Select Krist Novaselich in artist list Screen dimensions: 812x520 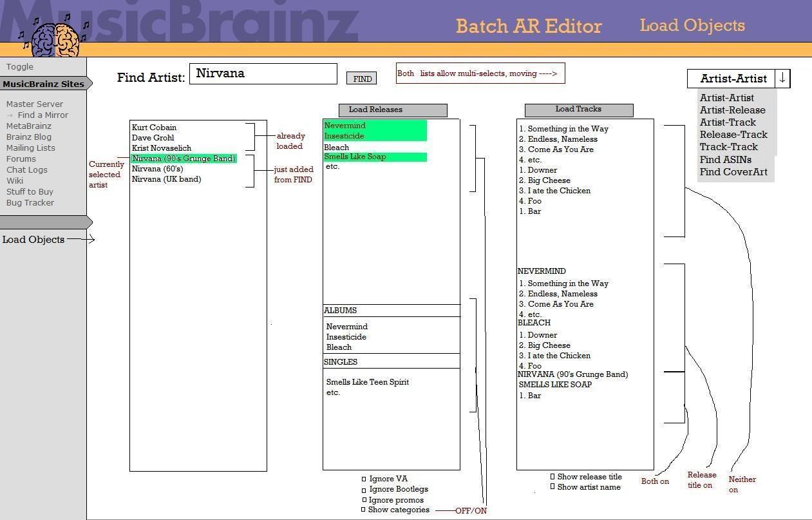(162, 148)
